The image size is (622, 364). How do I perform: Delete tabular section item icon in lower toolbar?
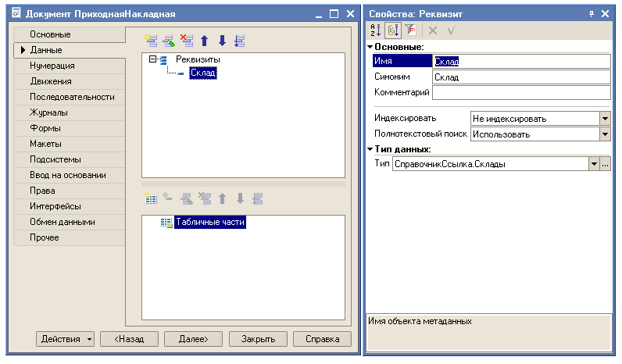pyautogui.click(x=205, y=198)
